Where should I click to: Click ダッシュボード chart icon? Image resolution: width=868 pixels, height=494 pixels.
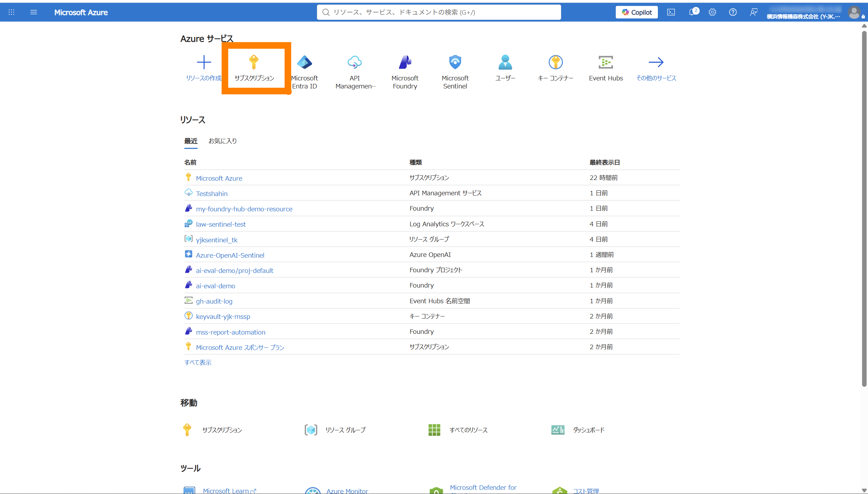(558, 430)
